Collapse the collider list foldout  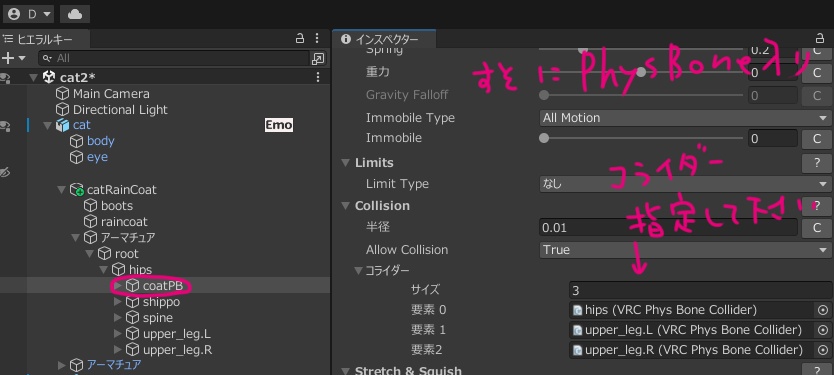359,271
